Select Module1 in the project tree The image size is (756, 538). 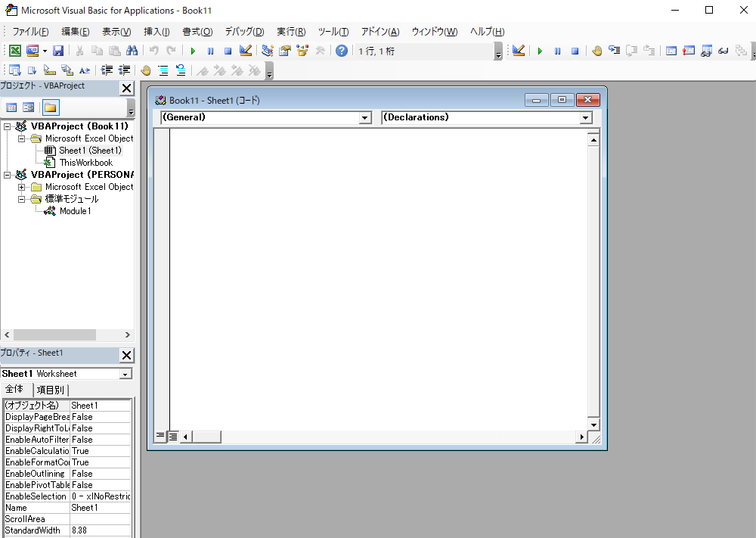point(75,211)
